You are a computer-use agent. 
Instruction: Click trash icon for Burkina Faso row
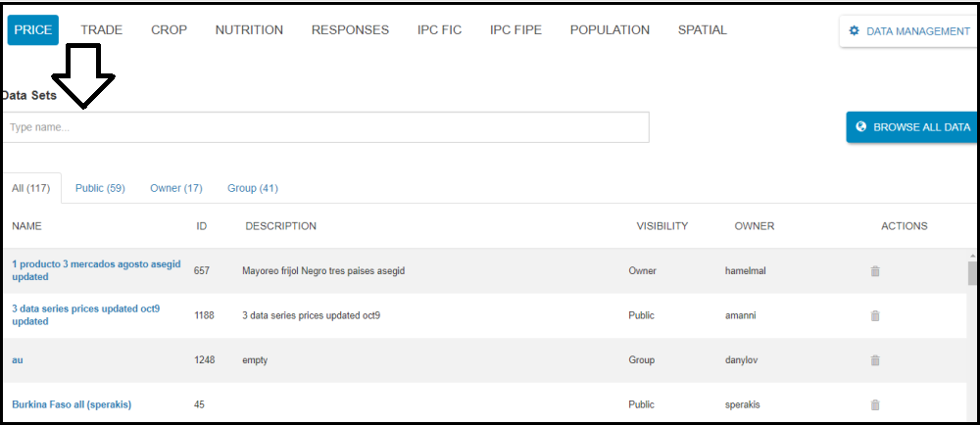point(875,404)
